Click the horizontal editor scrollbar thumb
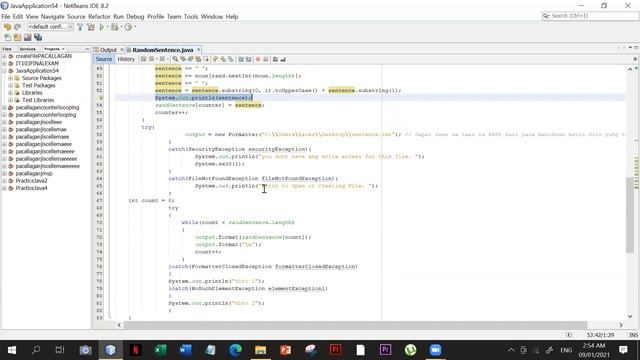Image resolution: width=640 pixels, height=360 pixels. coord(355,325)
